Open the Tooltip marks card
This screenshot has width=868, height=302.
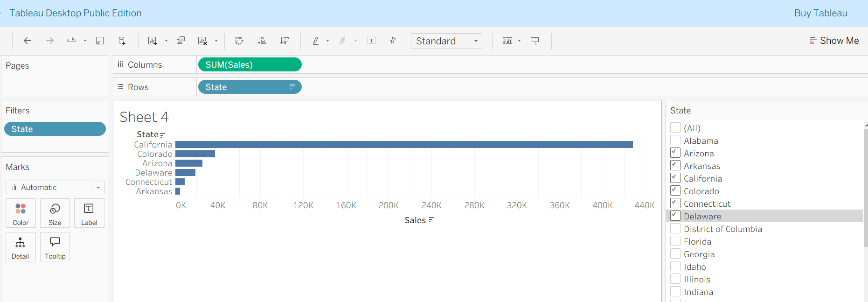(55, 247)
